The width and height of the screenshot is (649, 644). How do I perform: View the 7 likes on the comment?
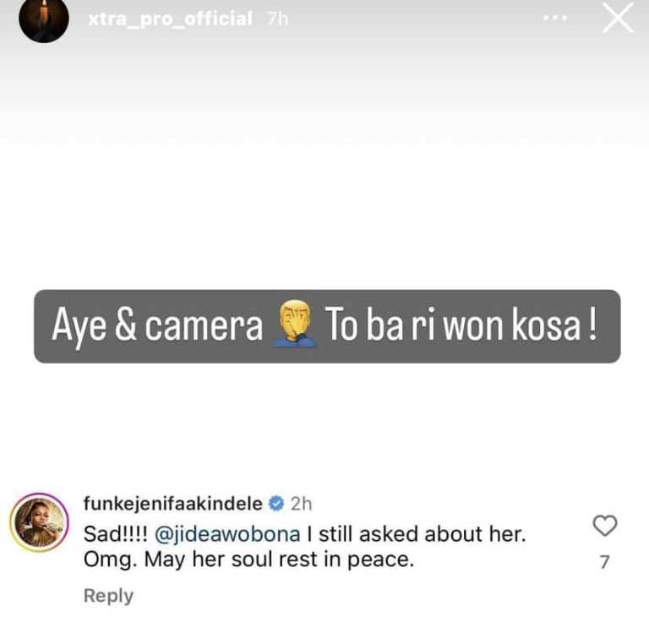(x=605, y=561)
